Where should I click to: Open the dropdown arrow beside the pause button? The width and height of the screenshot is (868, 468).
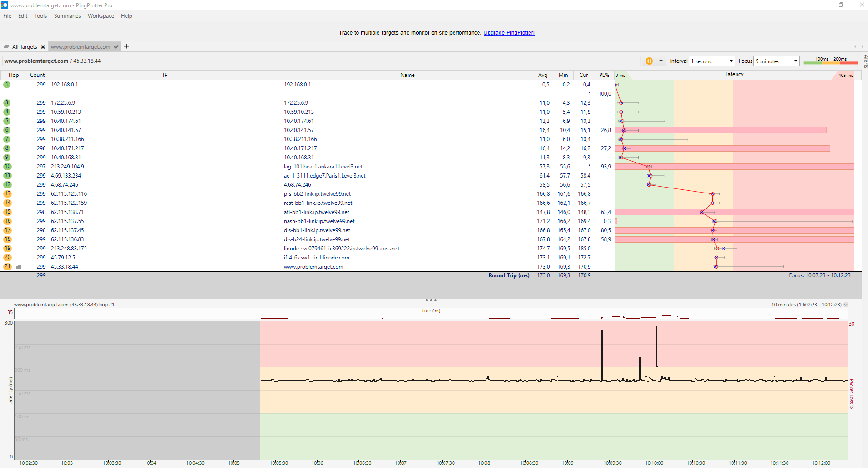click(x=661, y=61)
